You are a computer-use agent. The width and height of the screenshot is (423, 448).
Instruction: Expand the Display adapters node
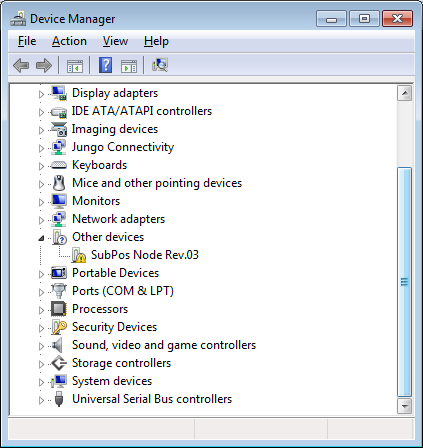[x=41, y=94]
